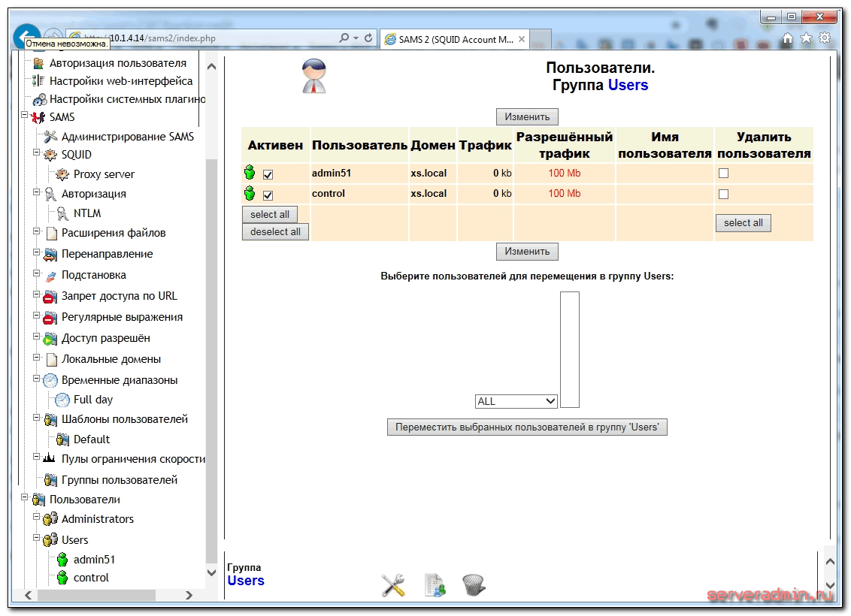The height and width of the screenshot is (616, 851).
Task: Click the Подстановка eraser icon
Action: pos(50,276)
